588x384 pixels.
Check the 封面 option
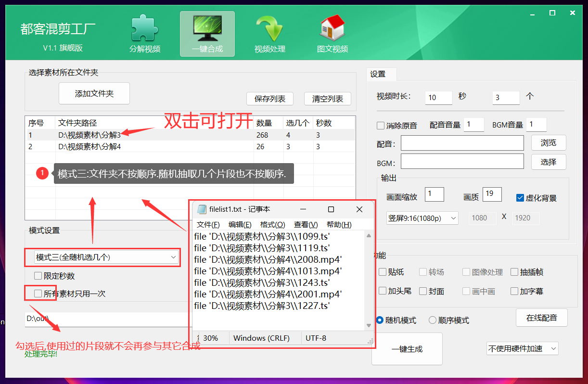tap(423, 291)
